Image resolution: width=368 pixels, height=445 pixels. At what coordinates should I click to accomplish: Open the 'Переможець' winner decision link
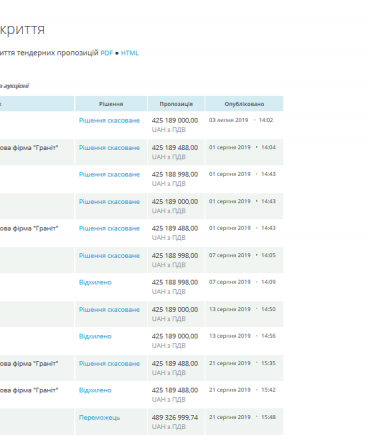99,418
